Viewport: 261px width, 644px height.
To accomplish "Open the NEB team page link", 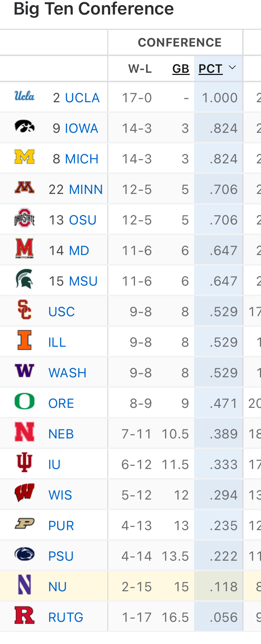I will (x=61, y=434).
